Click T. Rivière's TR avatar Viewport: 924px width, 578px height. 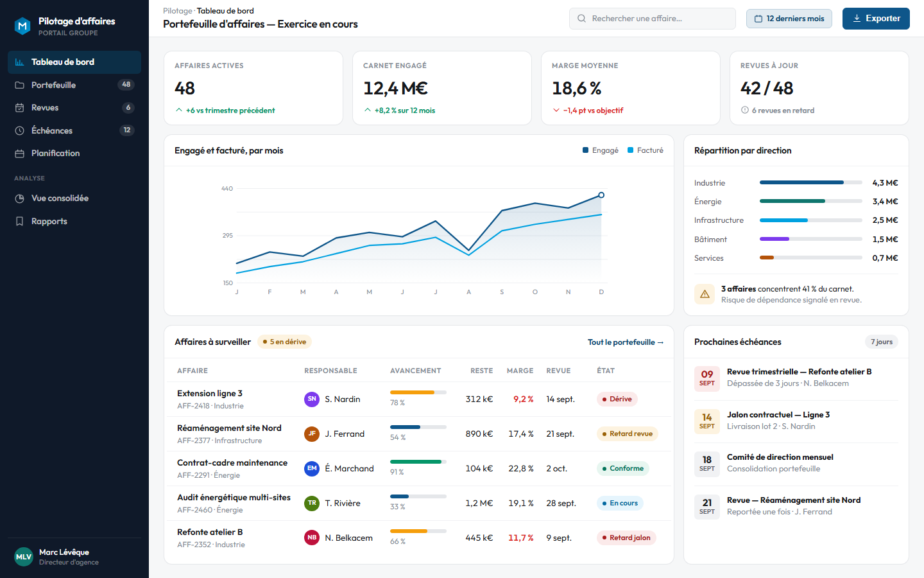312,504
